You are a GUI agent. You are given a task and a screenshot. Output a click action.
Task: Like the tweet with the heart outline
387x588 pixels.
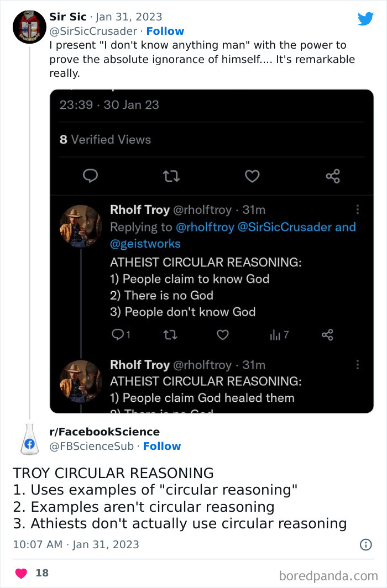252,176
